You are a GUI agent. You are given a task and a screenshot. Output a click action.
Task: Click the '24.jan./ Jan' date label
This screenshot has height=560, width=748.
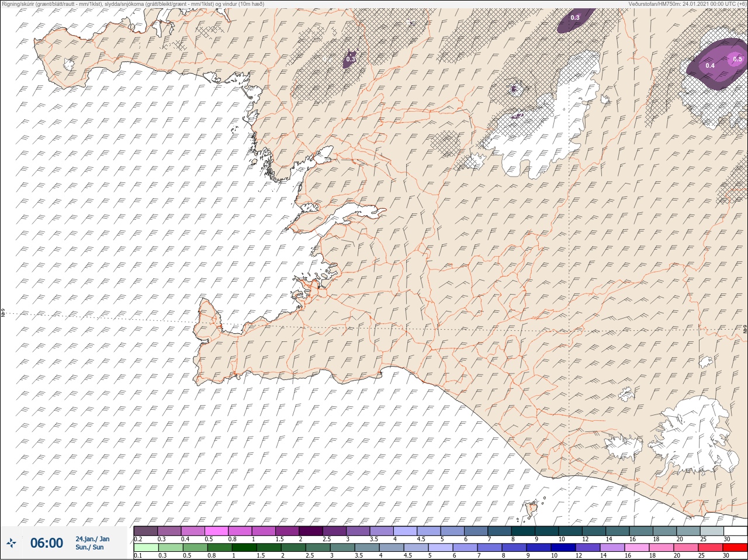(92, 539)
